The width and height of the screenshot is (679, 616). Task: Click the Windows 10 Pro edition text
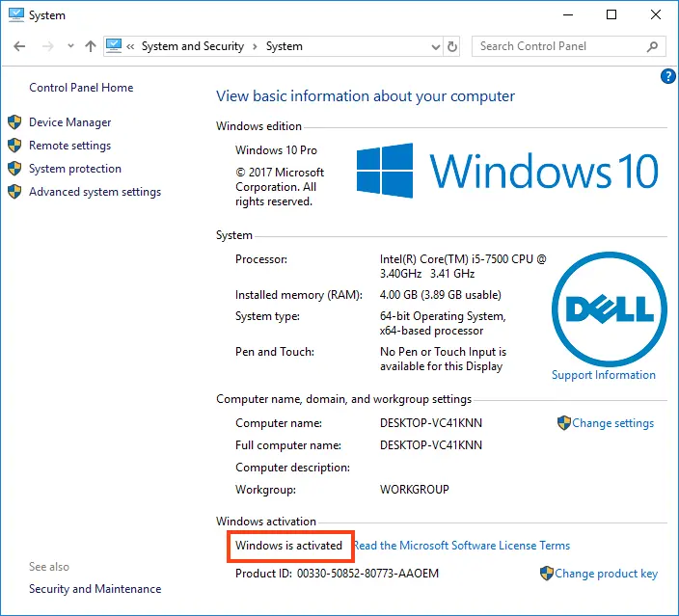pos(276,150)
